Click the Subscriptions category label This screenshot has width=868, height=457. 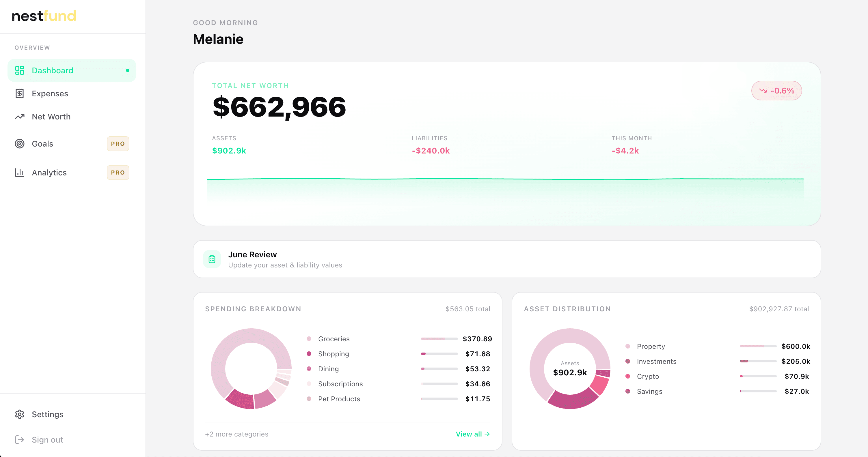(340, 384)
